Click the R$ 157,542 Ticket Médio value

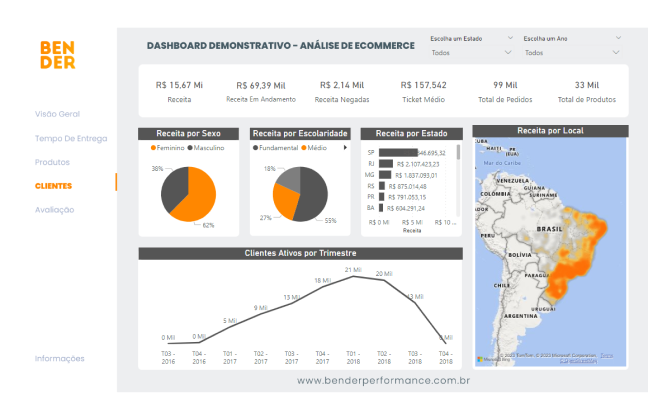coord(424,85)
